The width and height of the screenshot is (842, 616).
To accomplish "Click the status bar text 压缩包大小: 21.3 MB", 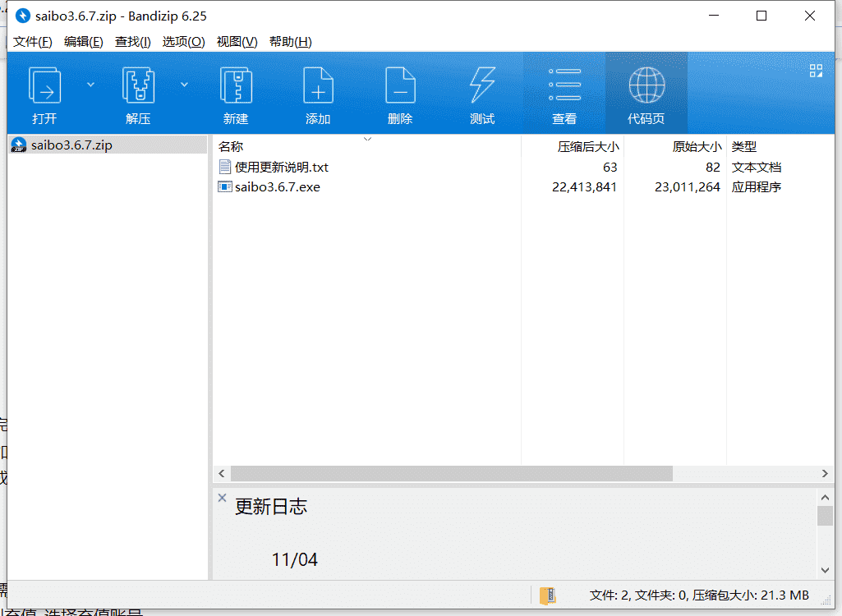I will 750,595.
